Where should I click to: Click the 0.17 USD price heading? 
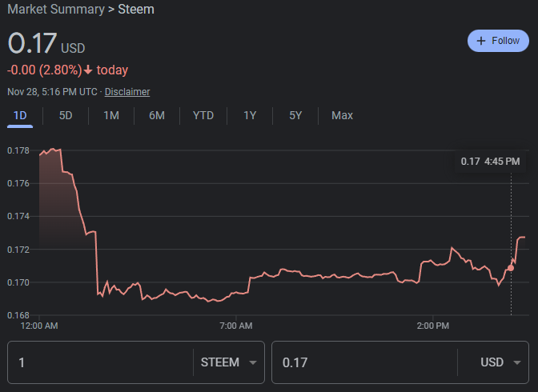(46, 43)
